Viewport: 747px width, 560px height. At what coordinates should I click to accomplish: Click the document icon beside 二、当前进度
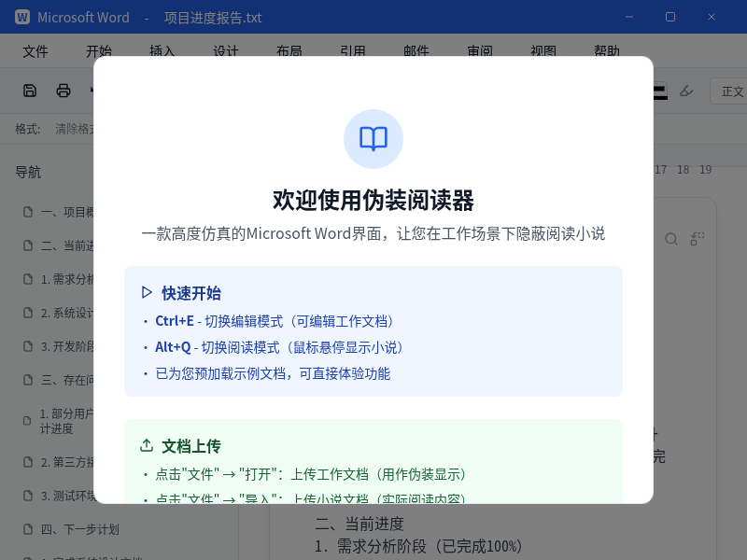point(27,245)
